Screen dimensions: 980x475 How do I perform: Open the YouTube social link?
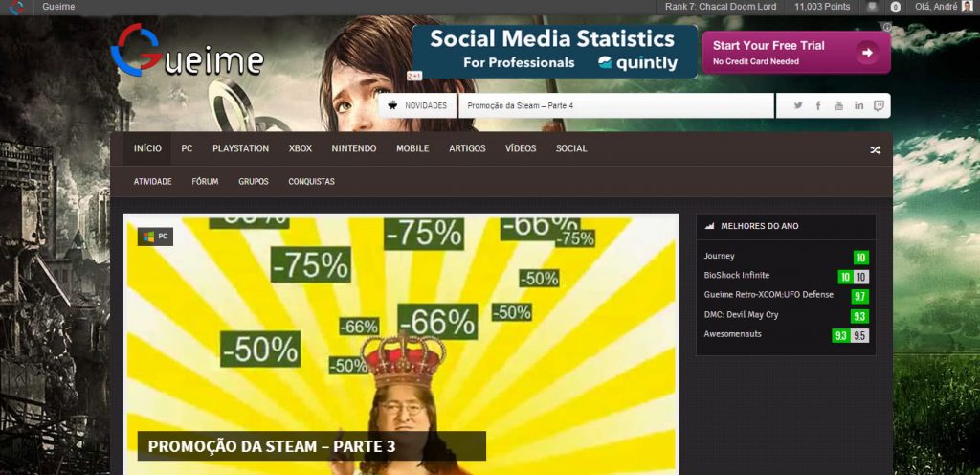pyautogui.click(x=838, y=105)
